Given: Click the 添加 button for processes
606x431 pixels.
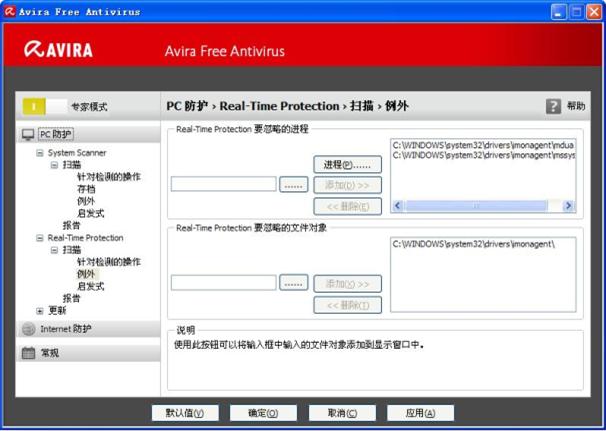Looking at the screenshot, I should pyautogui.click(x=347, y=185).
